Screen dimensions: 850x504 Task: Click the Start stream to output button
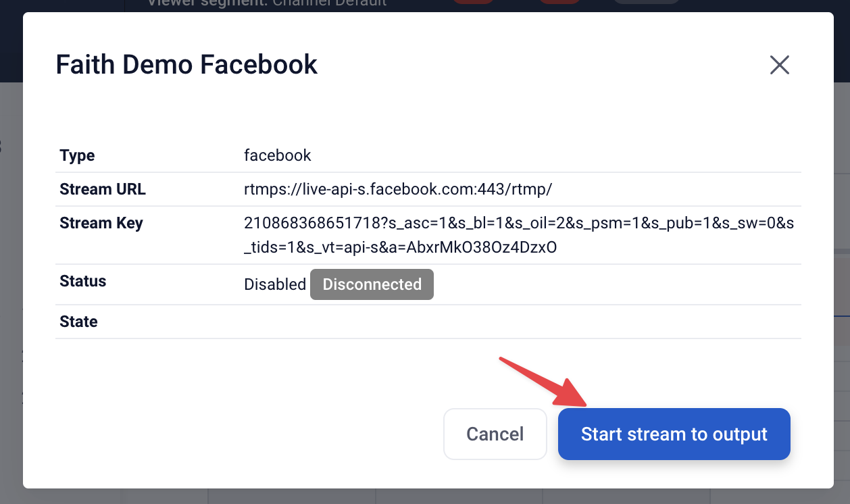pos(674,434)
